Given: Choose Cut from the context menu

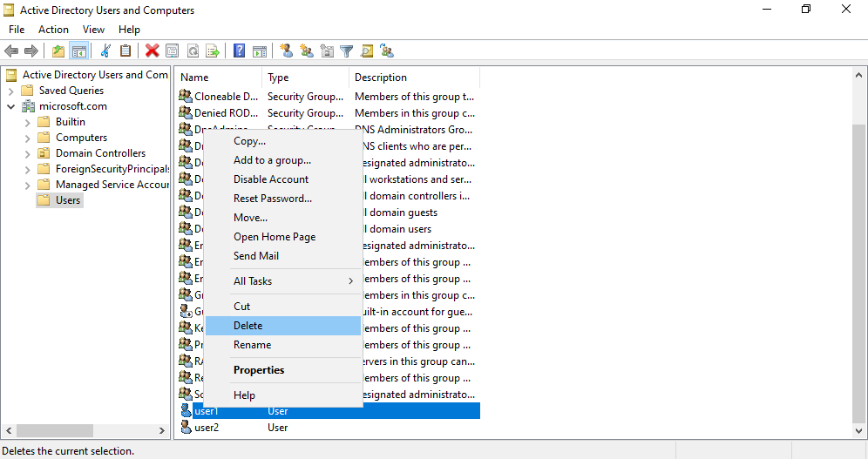Looking at the screenshot, I should point(283,307).
